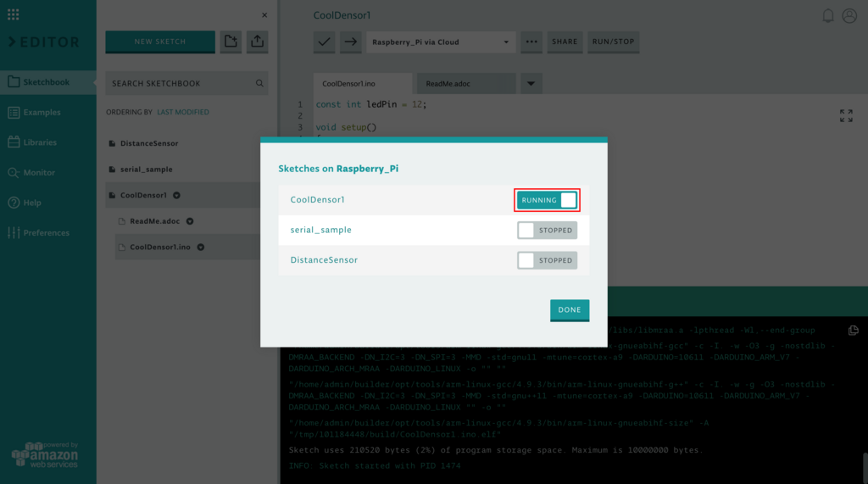Open the more options ellipsis button
868x484 pixels.
pos(531,42)
